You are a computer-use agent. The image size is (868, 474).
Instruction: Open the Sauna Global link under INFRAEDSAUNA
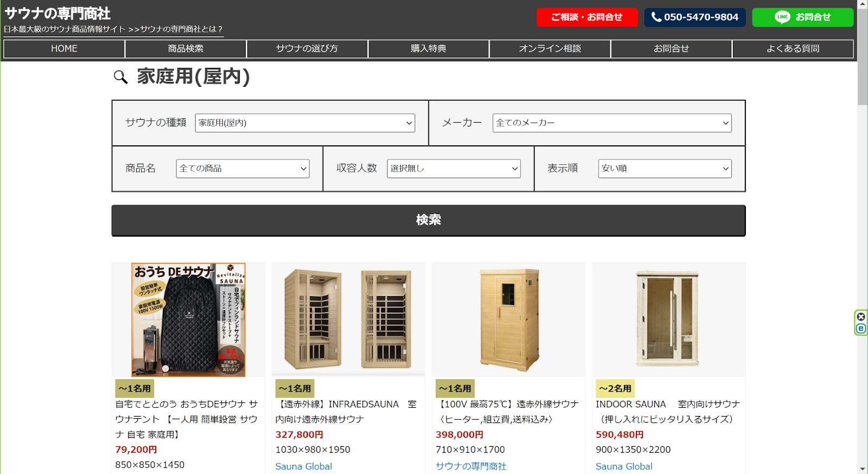304,466
